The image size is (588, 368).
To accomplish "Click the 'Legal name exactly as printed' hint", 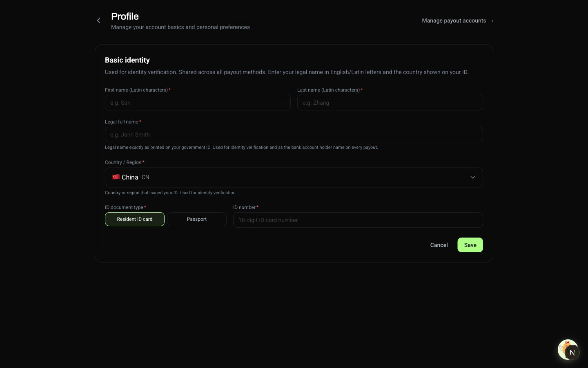I will [x=241, y=147].
